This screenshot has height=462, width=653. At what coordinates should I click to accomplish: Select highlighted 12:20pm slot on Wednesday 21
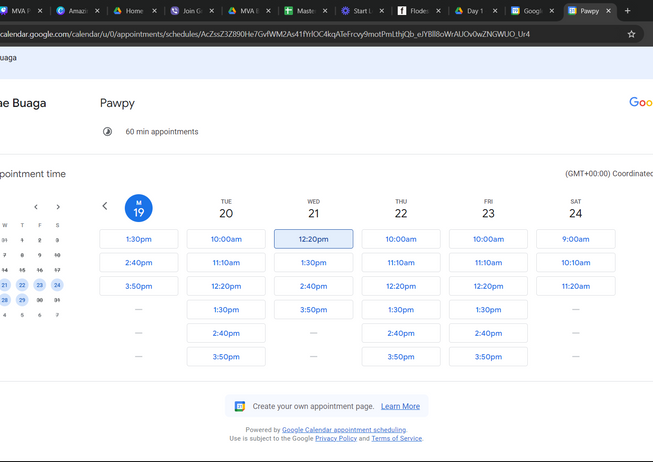[314, 239]
